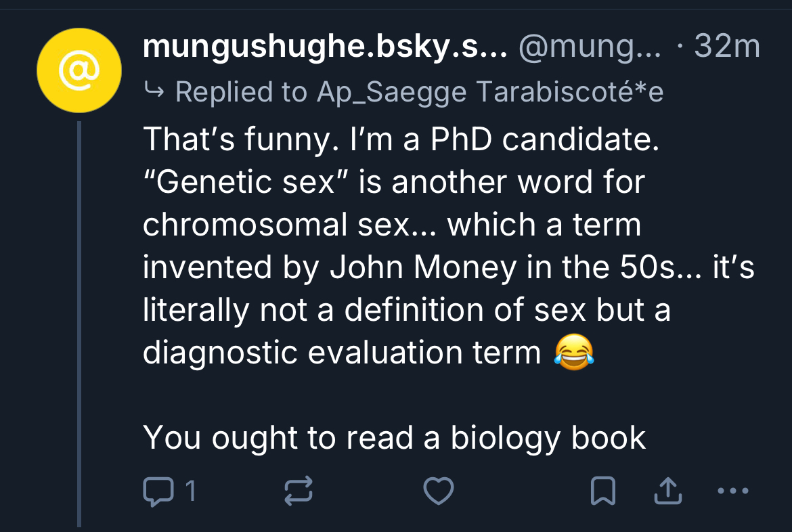This screenshot has height=532, width=792.
Task: Click the words "John Money" in the post
Action: tap(422, 268)
